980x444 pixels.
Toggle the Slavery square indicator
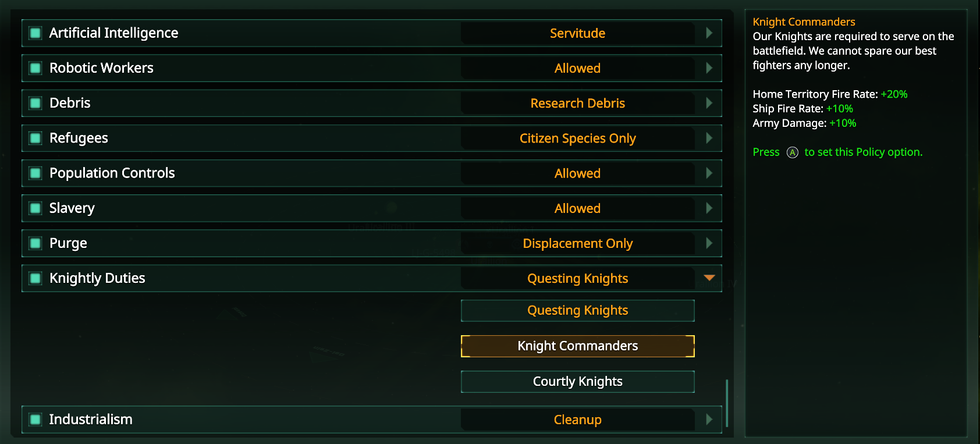(35, 208)
